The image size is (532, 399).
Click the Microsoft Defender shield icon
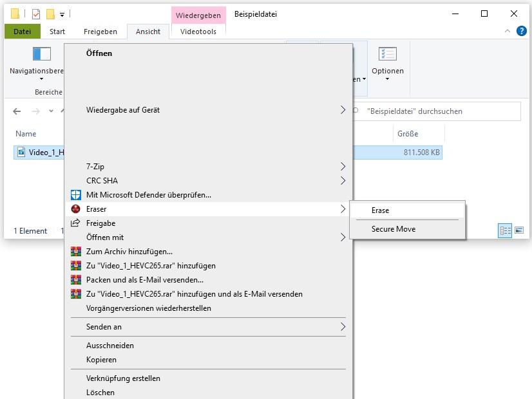[x=76, y=195]
